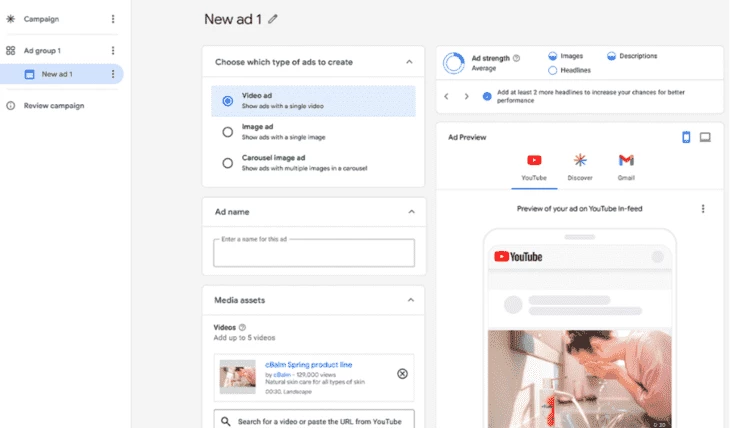Image resolution: width=730 pixels, height=428 pixels.
Task: Click the blue suggestion info bullet icon
Action: coord(487,96)
